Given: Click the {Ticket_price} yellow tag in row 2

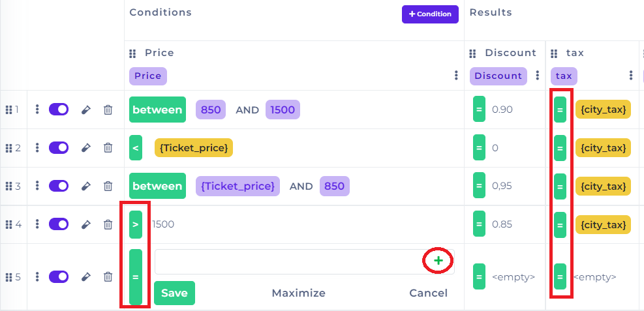Looking at the screenshot, I should click(x=194, y=148).
